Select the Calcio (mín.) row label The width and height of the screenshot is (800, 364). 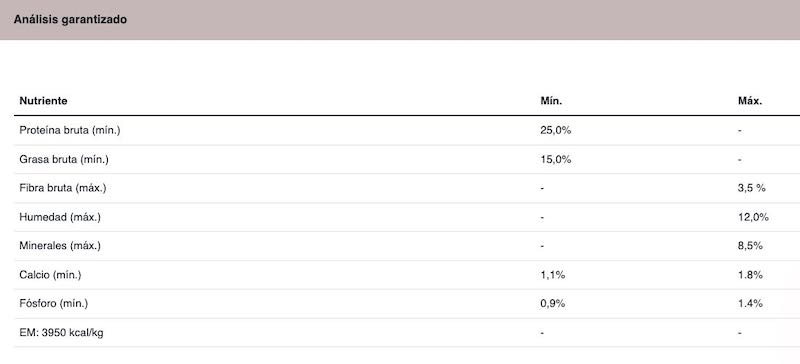(x=51, y=275)
